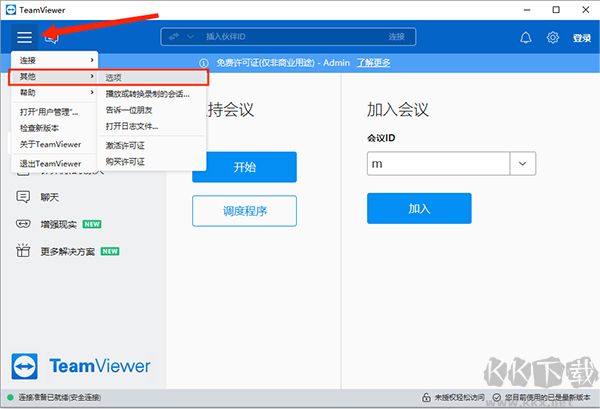The image size is (600, 409).
Task: Expand the connection mode chevron in partner ID box
Action: [x=190, y=37]
